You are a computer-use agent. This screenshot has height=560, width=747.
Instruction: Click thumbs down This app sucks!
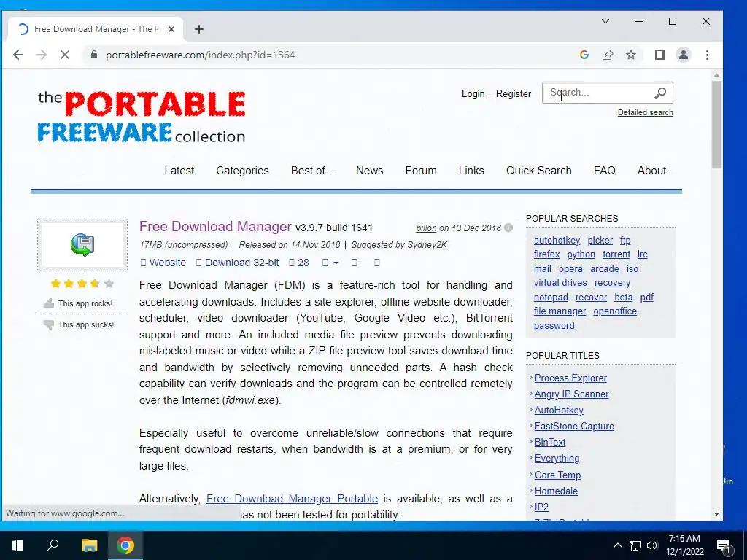[x=77, y=324]
